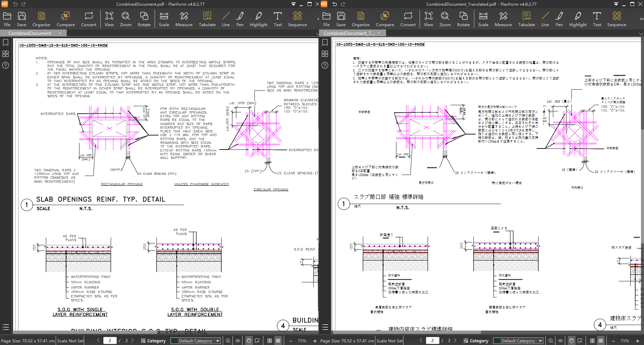Select the Measure tool in left window
The image size is (644, 345).
coord(183,19)
